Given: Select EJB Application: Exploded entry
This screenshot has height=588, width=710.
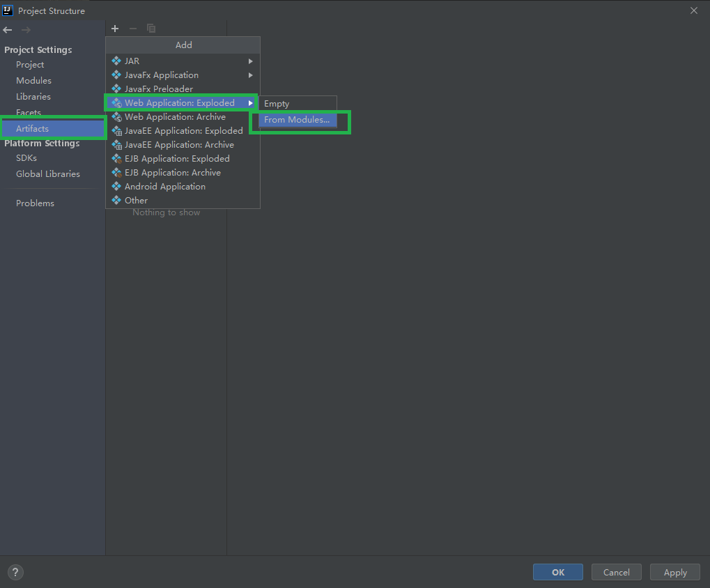Looking at the screenshot, I should [183, 158].
